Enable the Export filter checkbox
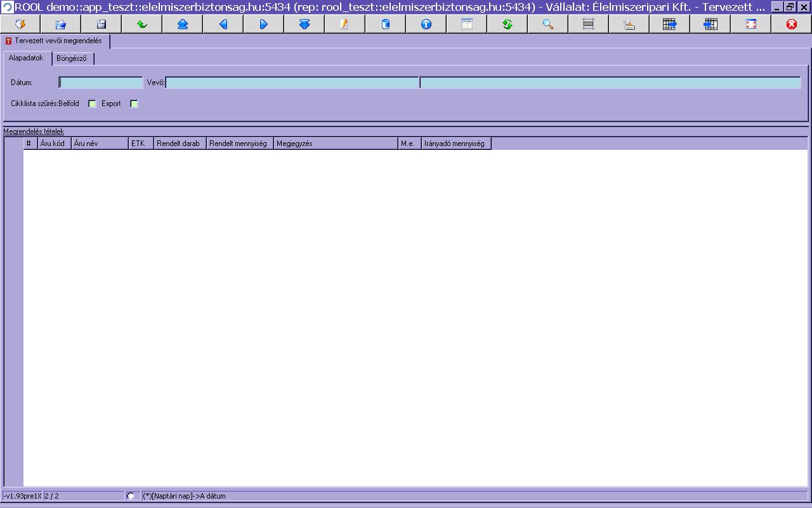Viewport: 812px width, 508px height. tap(134, 104)
